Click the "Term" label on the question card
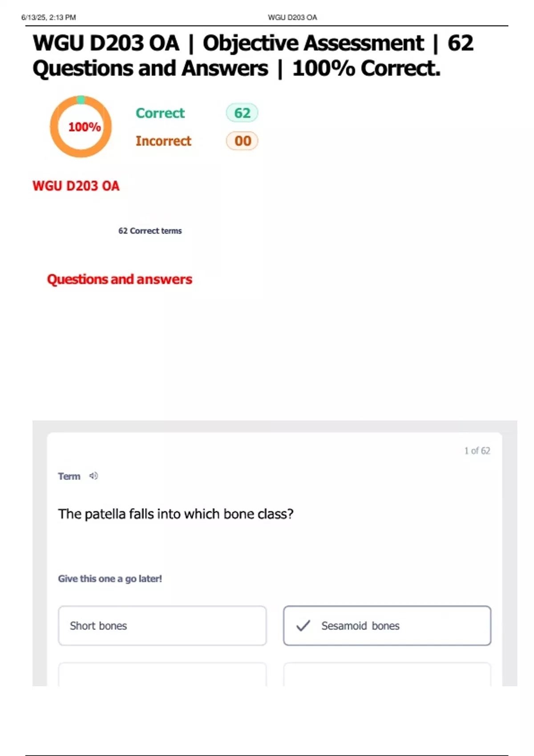 [x=69, y=476]
